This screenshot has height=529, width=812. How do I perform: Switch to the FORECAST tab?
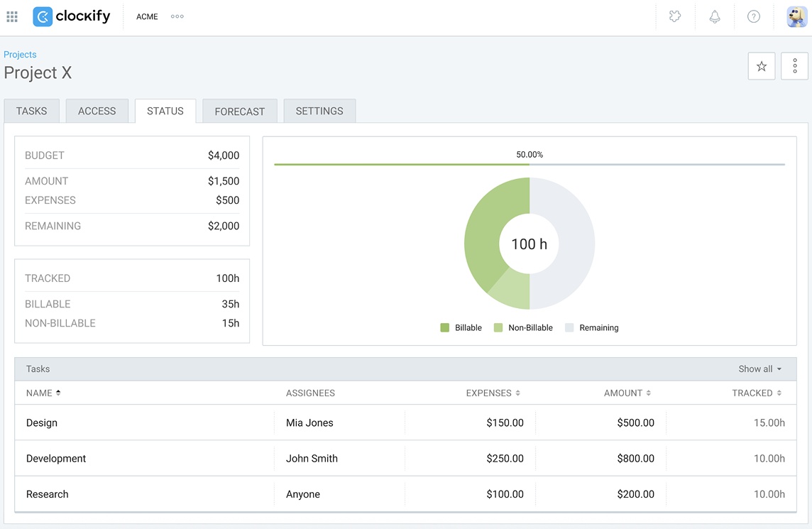click(x=239, y=111)
